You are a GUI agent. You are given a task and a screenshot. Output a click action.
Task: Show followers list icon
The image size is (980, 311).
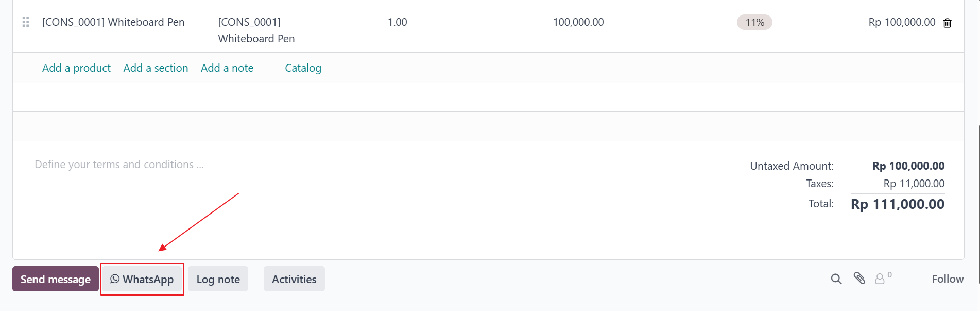click(x=883, y=279)
